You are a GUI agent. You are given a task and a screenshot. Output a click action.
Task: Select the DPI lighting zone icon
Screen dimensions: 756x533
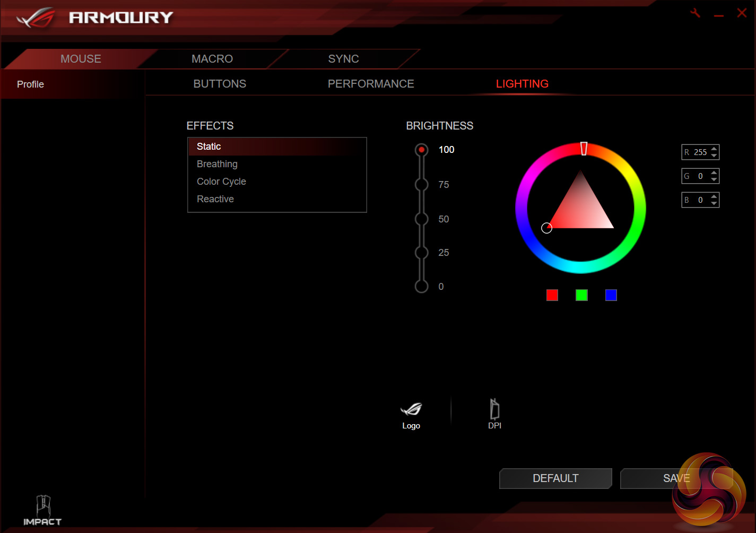pyautogui.click(x=494, y=409)
